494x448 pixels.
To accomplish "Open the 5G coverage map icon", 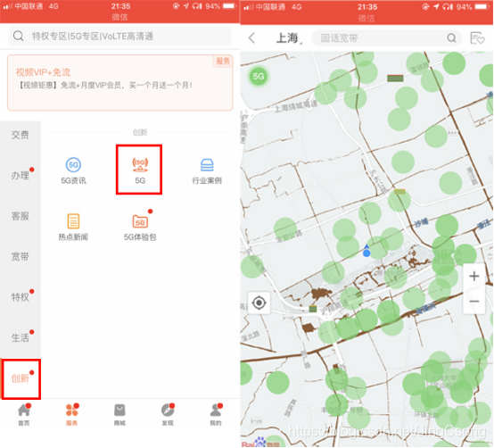I will [140, 170].
